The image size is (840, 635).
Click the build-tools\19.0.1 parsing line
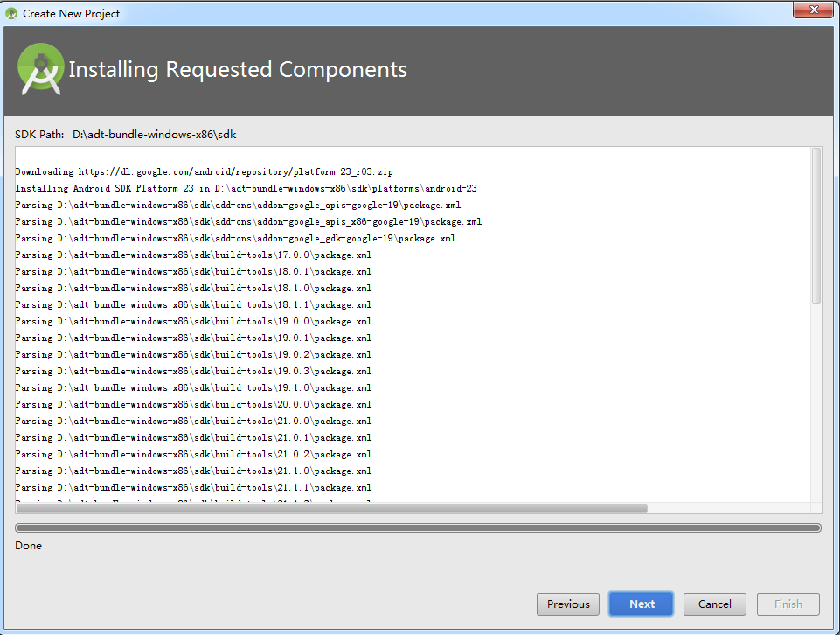[x=193, y=338]
